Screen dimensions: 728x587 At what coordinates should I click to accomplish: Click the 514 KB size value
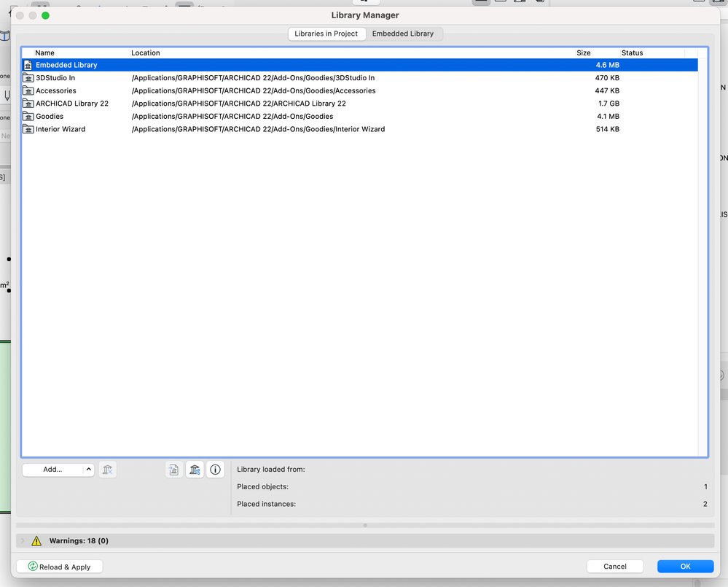point(607,129)
